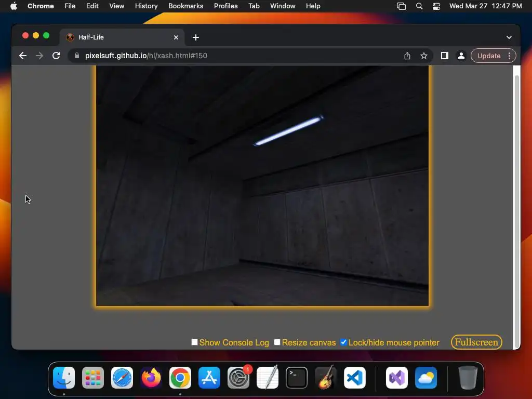Open Launchpad from the Dock
The width and height of the screenshot is (532, 399).
(x=93, y=378)
